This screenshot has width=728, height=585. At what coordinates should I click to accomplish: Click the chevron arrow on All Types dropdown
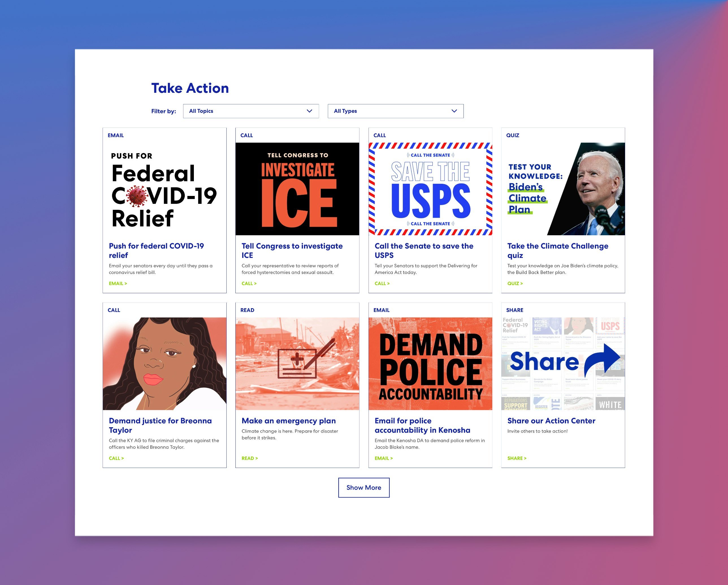[x=454, y=111]
